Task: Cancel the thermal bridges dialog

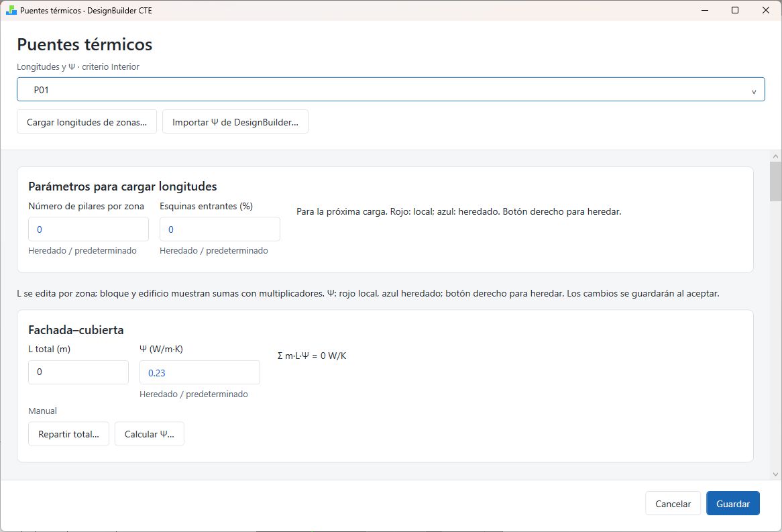Action: [673, 504]
